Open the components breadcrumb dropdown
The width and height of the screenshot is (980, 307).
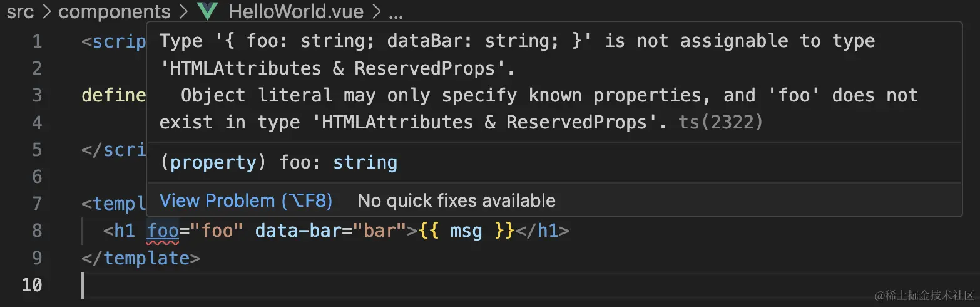point(114,11)
